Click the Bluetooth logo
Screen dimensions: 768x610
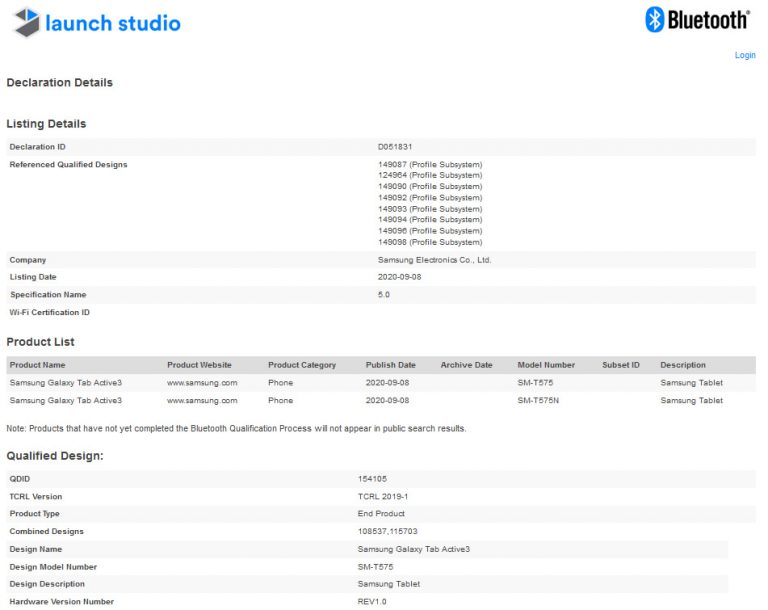pyautogui.click(x=697, y=20)
